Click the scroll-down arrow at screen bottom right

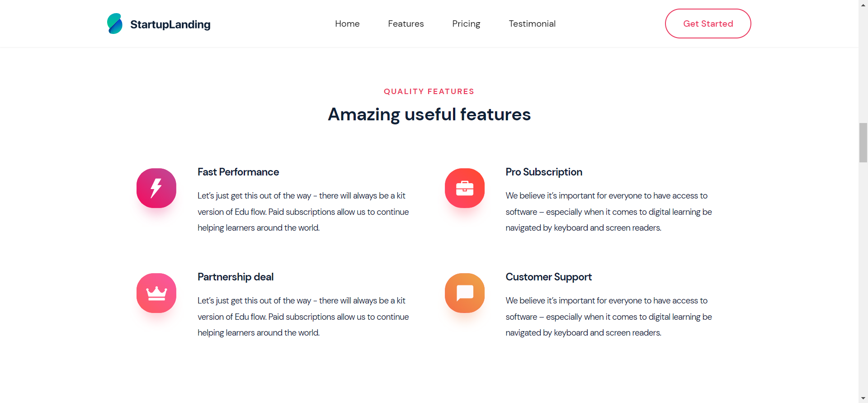coord(863,398)
